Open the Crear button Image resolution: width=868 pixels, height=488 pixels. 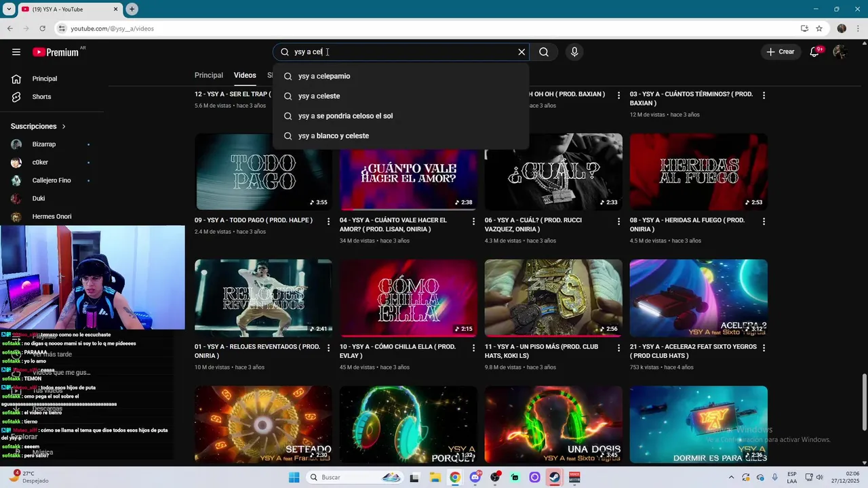tap(780, 52)
